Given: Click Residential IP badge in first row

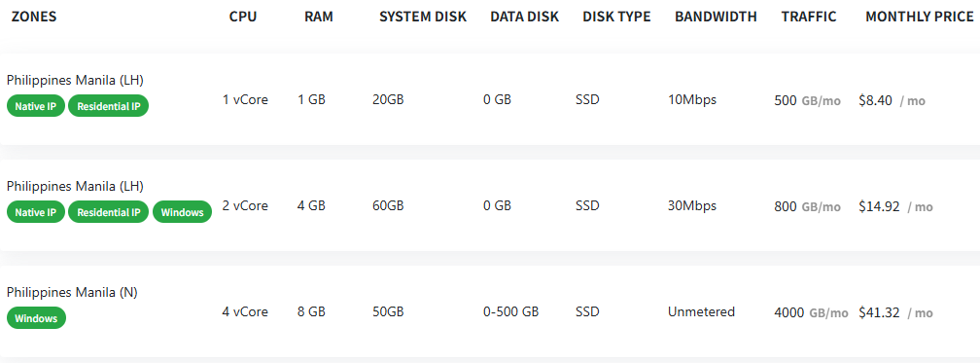Looking at the screenshot, I should [x=108, y=106].
